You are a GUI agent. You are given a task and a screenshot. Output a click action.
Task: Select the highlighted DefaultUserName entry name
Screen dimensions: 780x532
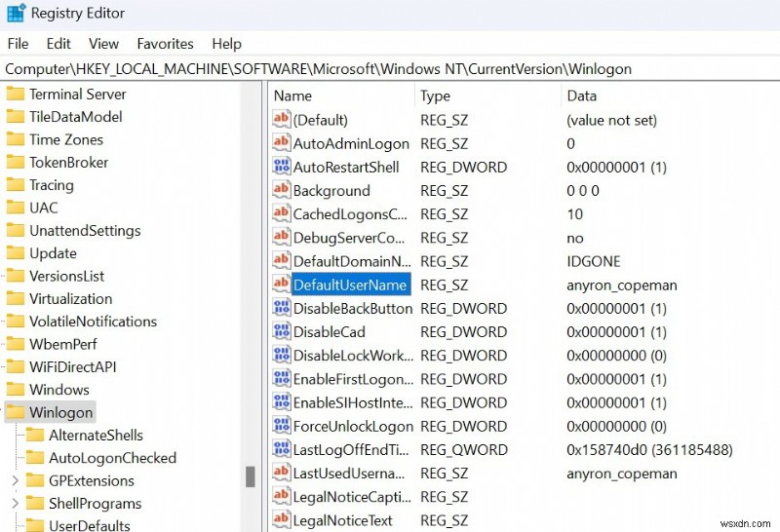pyautogui.click(x=351, y=285)
